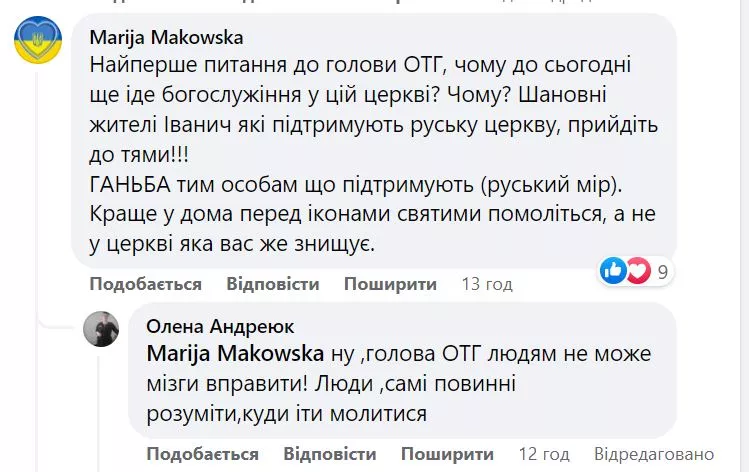Like Marija Makowska's comment with Подобається
Screen dimensions: 749x472
[x=146, y=284]
